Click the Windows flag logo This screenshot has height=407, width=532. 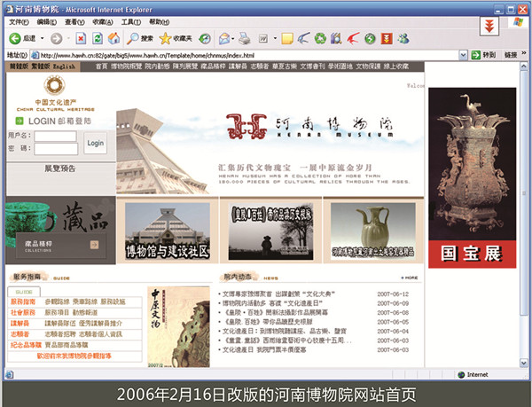(x=518, y=22)
